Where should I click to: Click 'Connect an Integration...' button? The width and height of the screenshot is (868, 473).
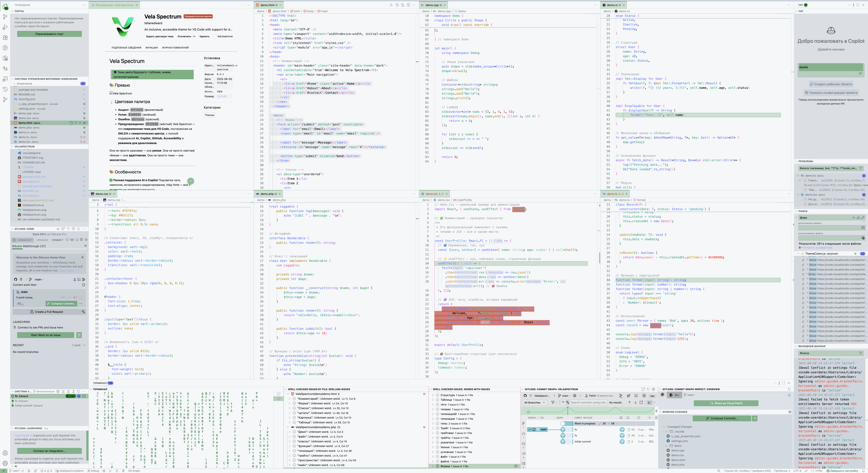pyautogui.click(x=49, y=451)
